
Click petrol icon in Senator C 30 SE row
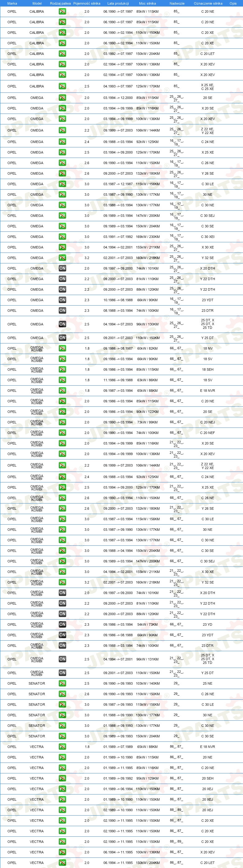tap(62, 736)
